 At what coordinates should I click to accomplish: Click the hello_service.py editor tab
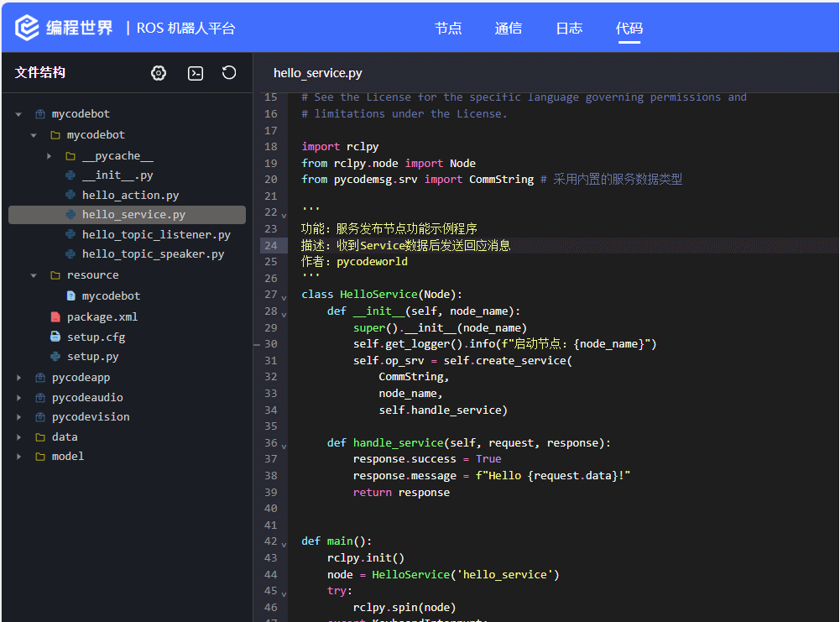coord(318,73)
